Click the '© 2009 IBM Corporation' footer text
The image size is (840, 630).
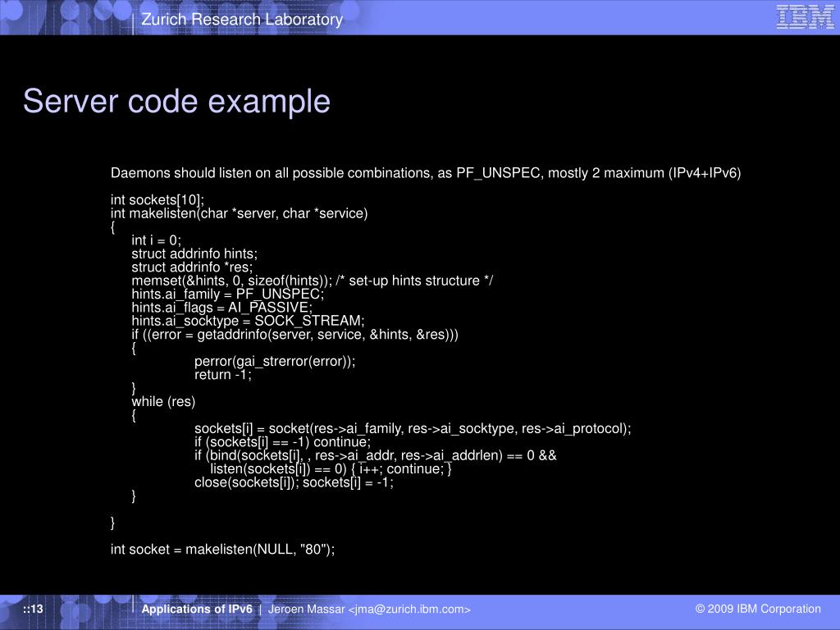tap(758, 609)
